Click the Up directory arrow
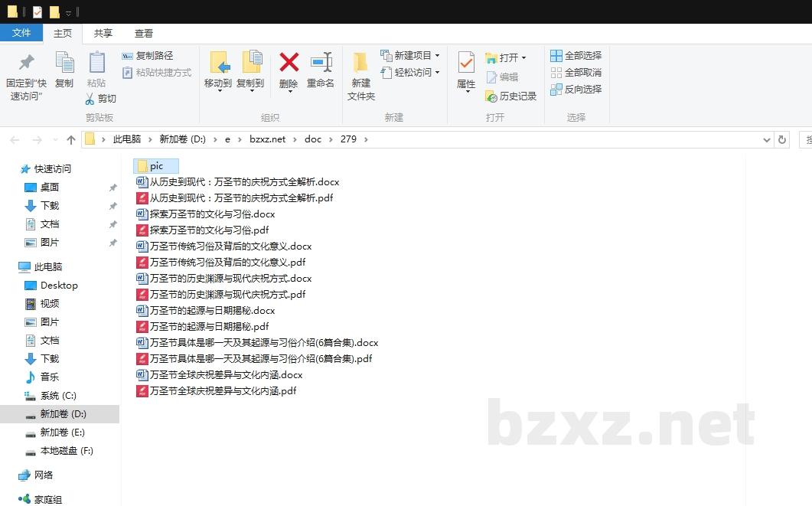812x506 pixels. click(71, 139)
